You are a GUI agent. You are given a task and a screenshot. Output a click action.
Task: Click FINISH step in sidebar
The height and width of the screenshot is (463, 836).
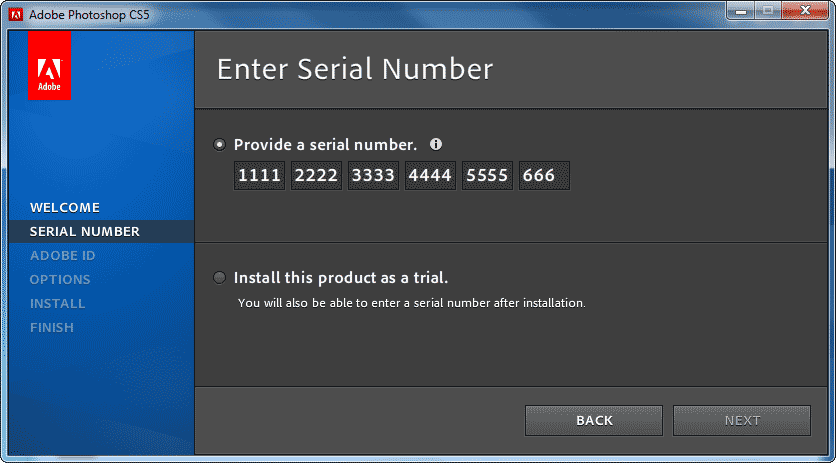52,328
